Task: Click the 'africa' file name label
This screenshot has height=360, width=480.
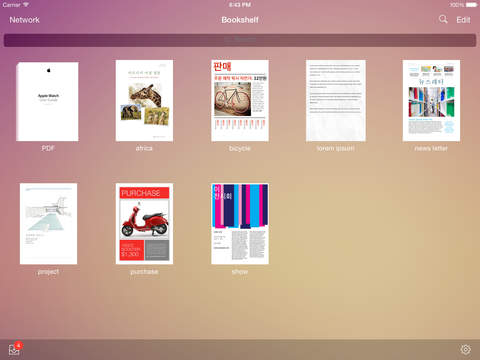Action: click(144, 148)
